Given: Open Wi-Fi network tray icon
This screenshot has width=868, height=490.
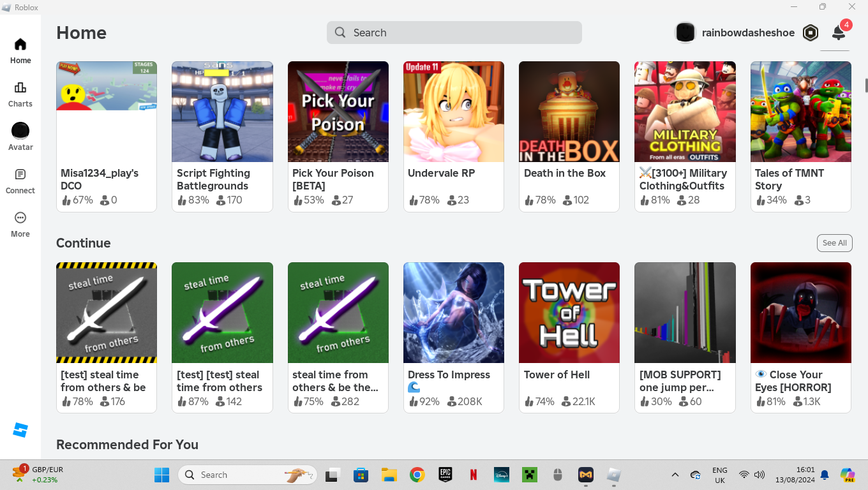Looking at the screenshot, I should (744, 475).
